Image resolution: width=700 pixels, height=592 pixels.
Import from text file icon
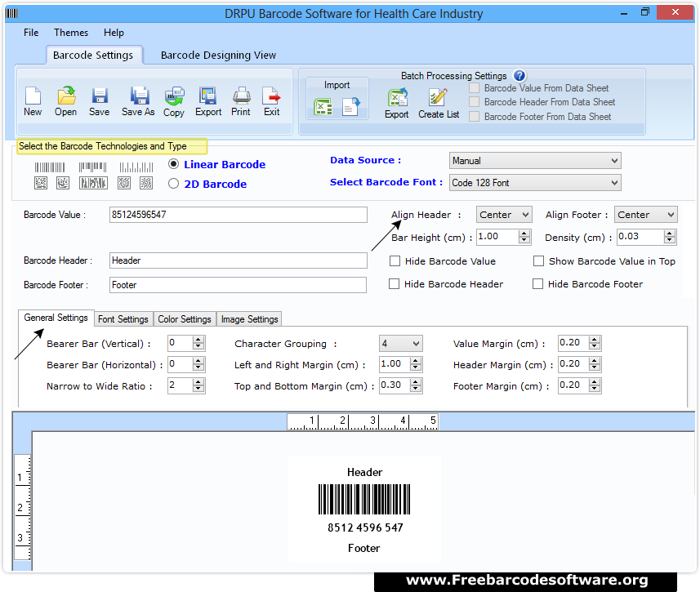tap(351, 107)
